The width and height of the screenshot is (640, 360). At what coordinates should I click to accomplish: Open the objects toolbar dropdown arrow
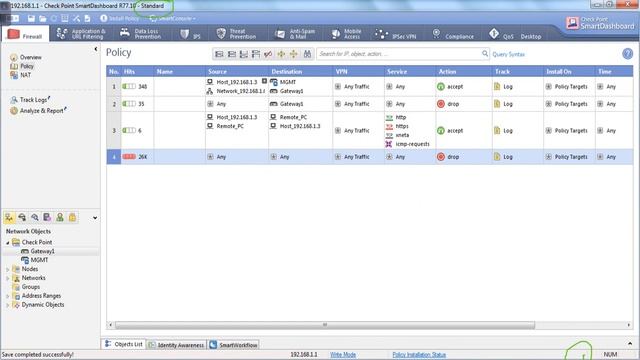95,218
